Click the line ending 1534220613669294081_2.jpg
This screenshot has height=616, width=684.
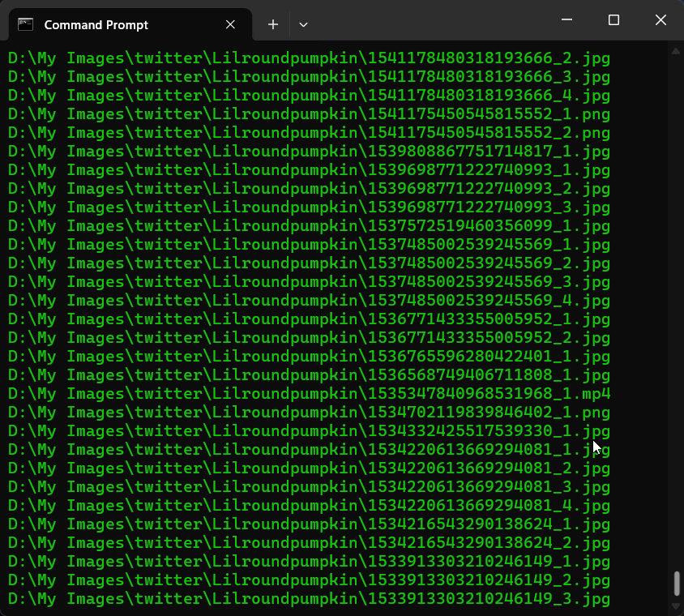309,468
